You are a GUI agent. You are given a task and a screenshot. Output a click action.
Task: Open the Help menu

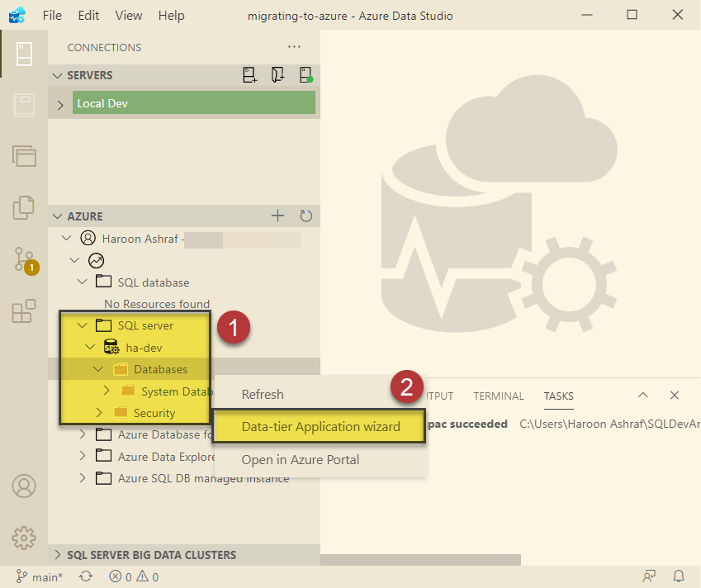(171, 16)
